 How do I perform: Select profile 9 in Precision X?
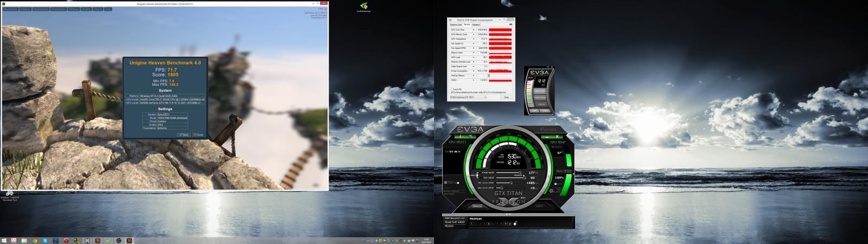click(506, 223)
